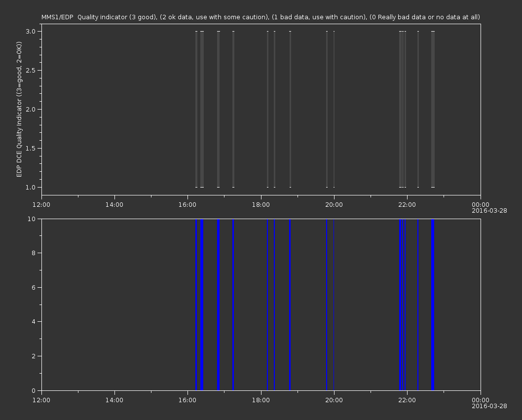Select the 8 tick label on lower plot
Image resolution: width=522 pixels, height=420 pixels.
[x=34, y=253]
